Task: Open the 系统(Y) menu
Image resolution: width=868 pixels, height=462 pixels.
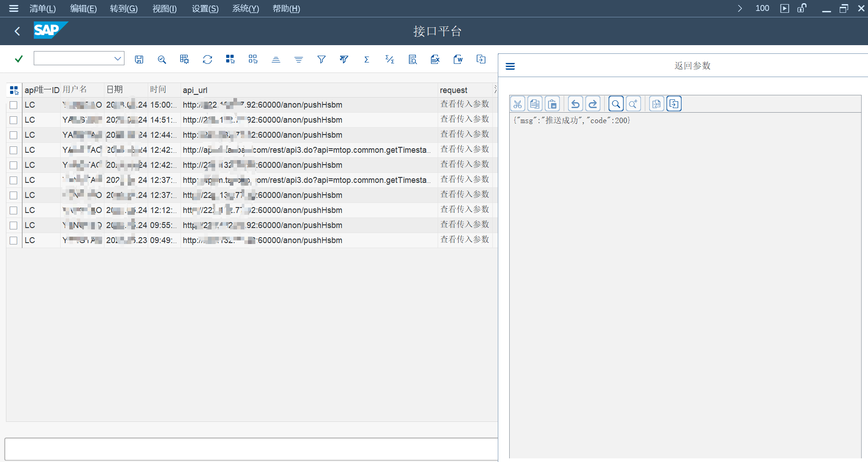Action: coord(246,9)
